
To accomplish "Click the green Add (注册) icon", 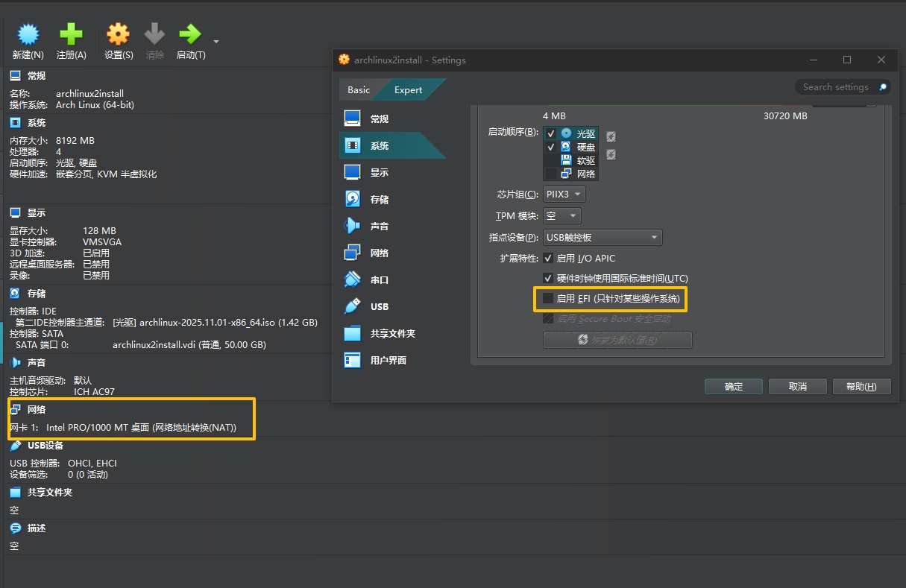I will click(71, 34).
